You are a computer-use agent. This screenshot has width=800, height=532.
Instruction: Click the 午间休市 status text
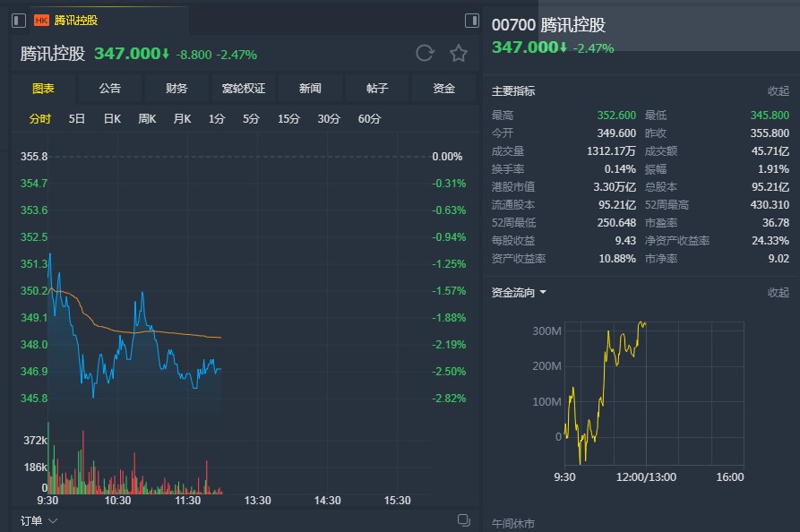(x=512, y=524)
